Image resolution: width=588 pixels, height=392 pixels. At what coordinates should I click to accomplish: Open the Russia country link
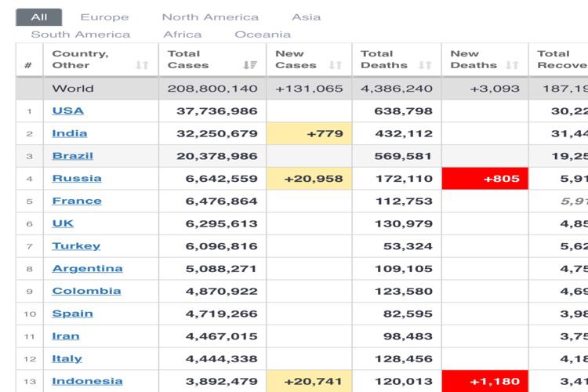[77, 179]
